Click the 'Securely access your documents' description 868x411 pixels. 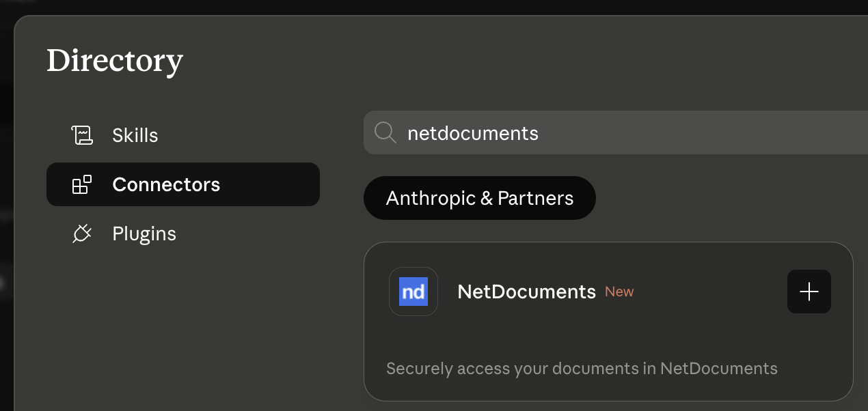[582, 369]
